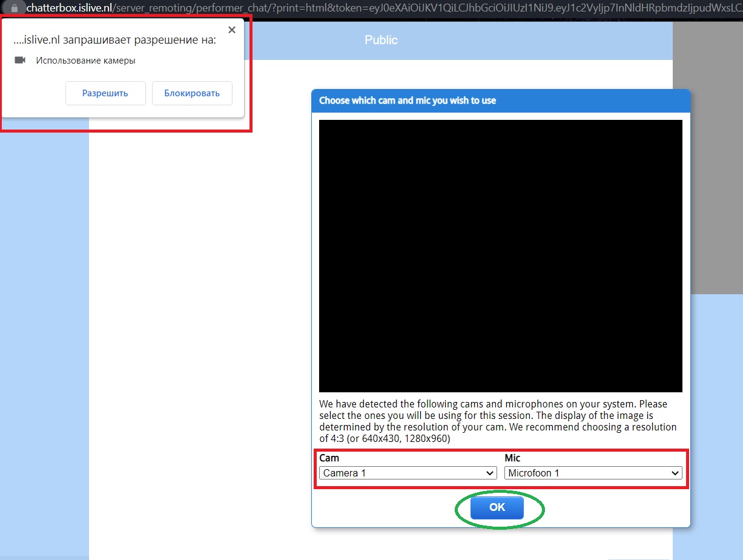Image resolution: width=743 pixels, height=560 pixels.
Task: Click the camera icon in permission popup
Action: click(21, 61)
